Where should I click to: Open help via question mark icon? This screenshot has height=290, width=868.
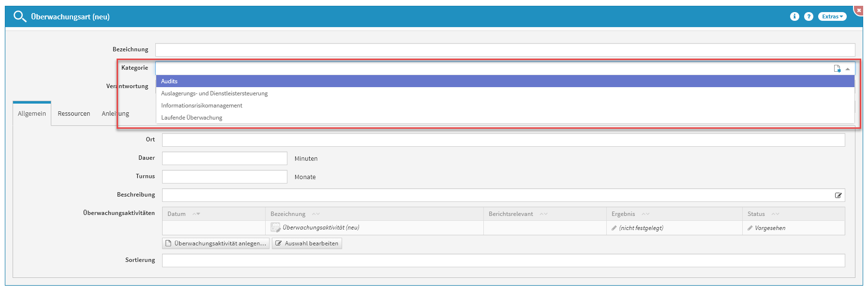pos(808,16)
